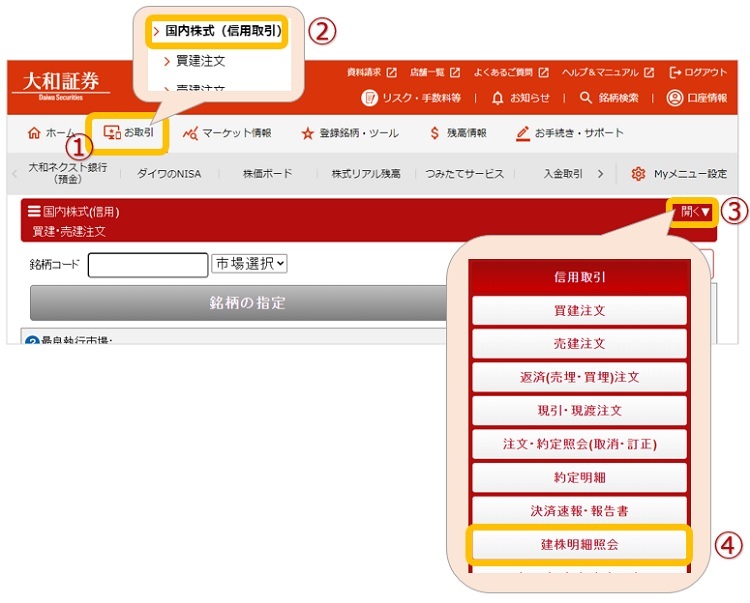Open Myメニュー設定 gear icon
The width and height of the screenshot is (750, 603).
[638, 174]
